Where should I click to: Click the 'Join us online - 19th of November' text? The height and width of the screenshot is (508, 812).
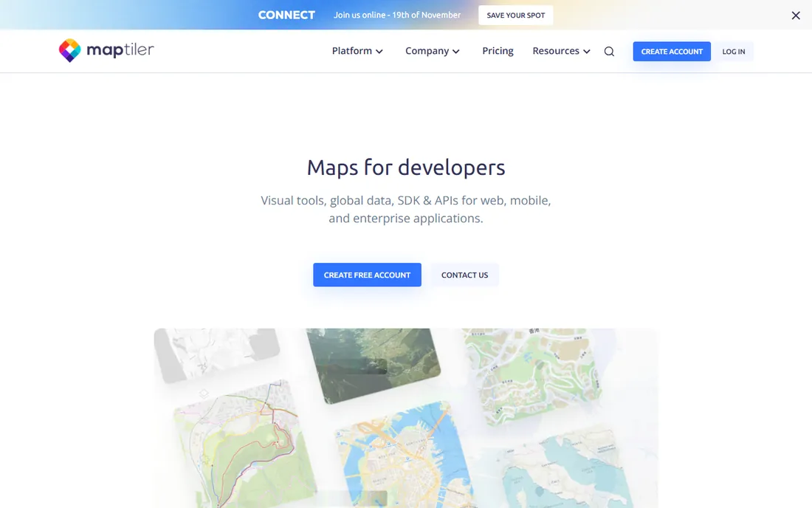(396, 15)
